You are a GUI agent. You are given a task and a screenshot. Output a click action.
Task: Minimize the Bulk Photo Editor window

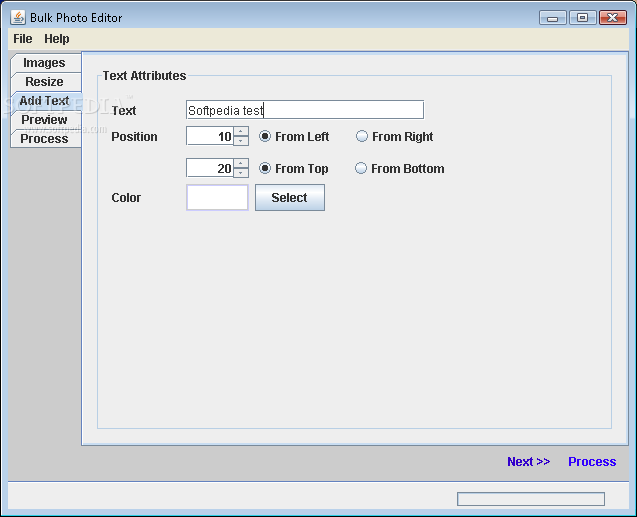(552, 18)
